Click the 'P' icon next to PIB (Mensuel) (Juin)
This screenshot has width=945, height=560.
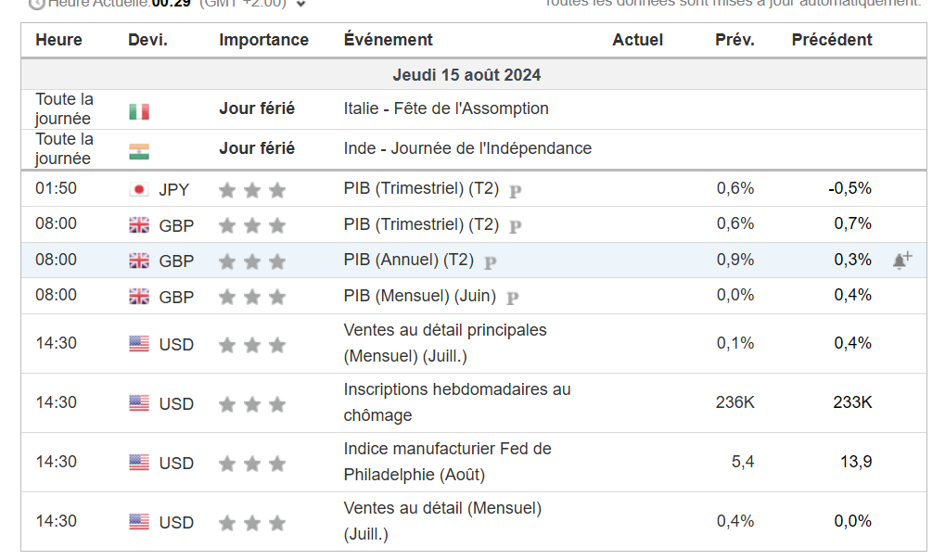513,299
